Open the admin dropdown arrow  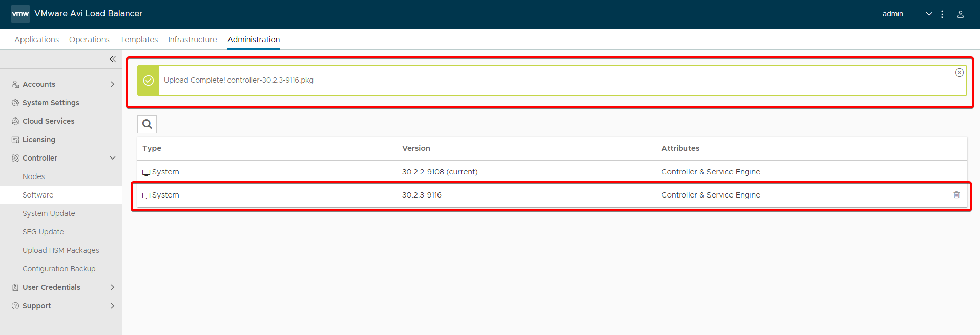[x=928, y=14]
